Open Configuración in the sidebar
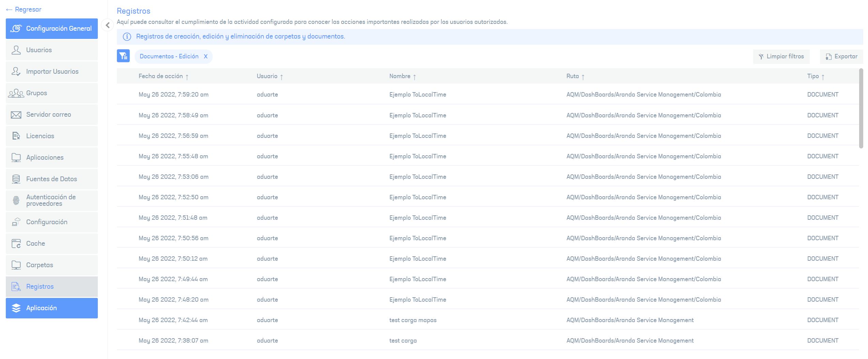 click(52, 222)
